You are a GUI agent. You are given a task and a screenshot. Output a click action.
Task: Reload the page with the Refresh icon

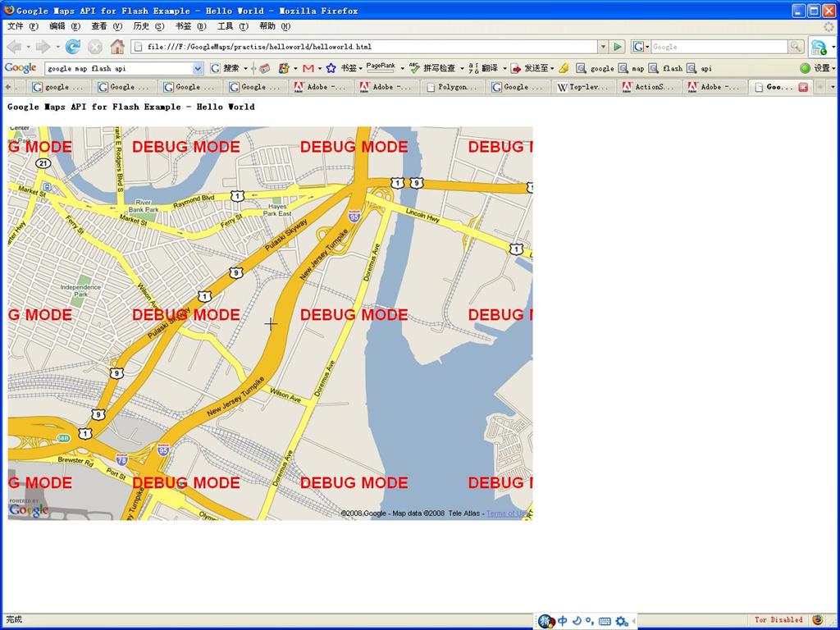pyautogui.click(x=73, y=47)
